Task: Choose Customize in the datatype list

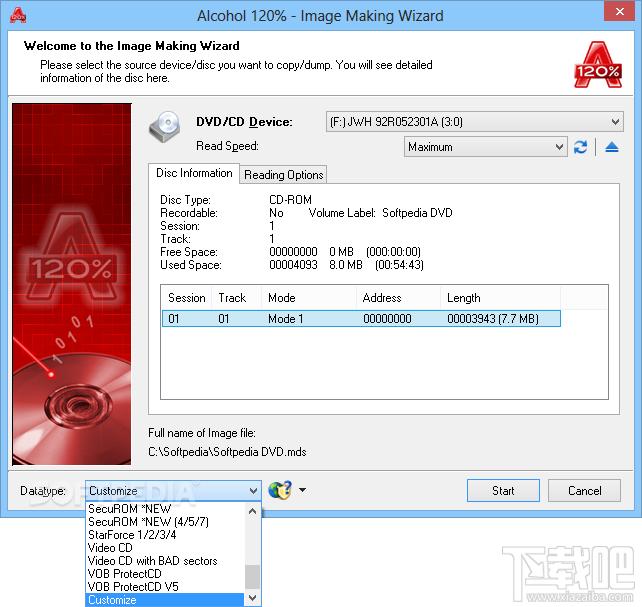Action: 165,600
